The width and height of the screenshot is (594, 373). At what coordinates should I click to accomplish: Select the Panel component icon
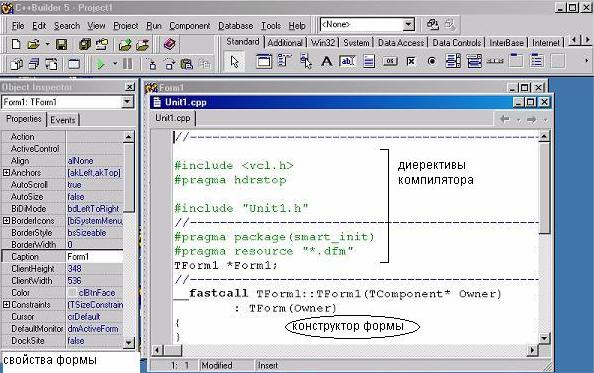(x=558, y=61)
